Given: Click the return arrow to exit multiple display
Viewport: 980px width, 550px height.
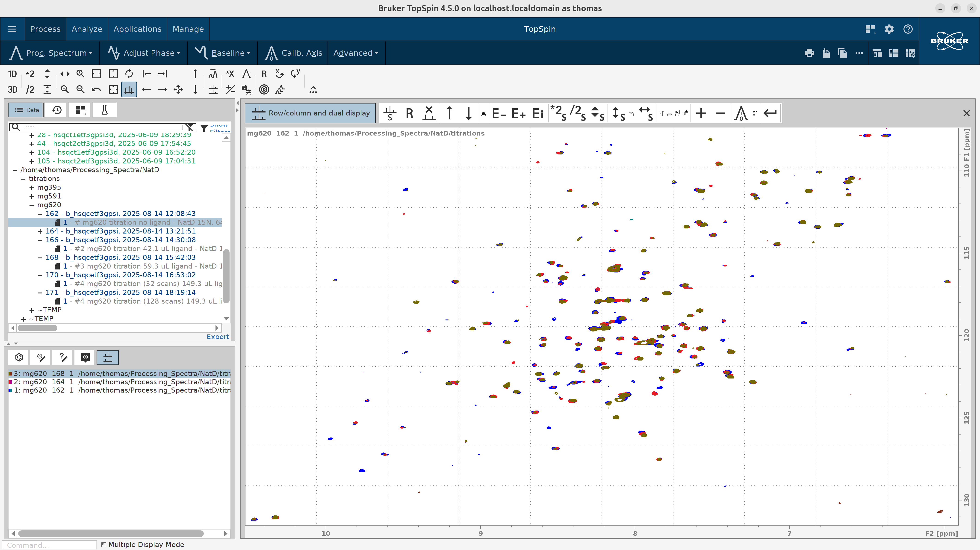Looking at the screenshot, I should click(770, 113).
